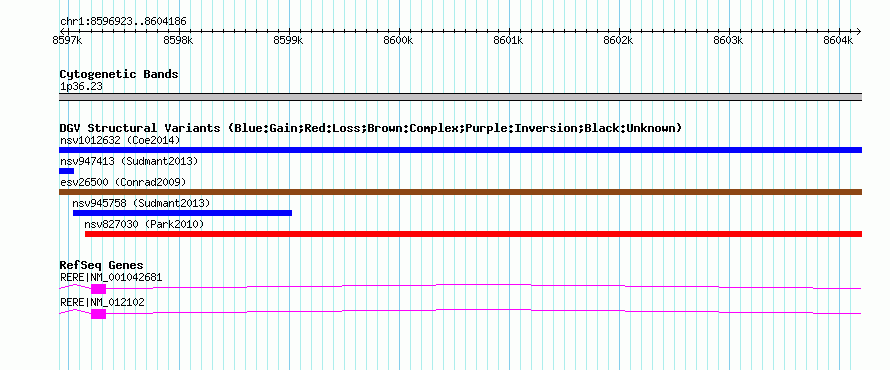Screen dimensions: 890x370
Task: Click the 8597k ruler tick label
Action: (68, 41)
